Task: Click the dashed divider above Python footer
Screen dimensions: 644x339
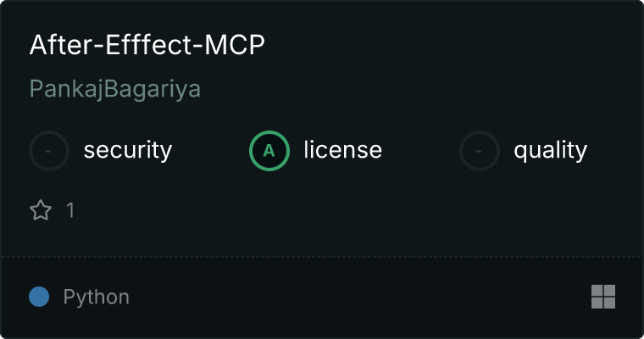Action: (x=322, y=257)
